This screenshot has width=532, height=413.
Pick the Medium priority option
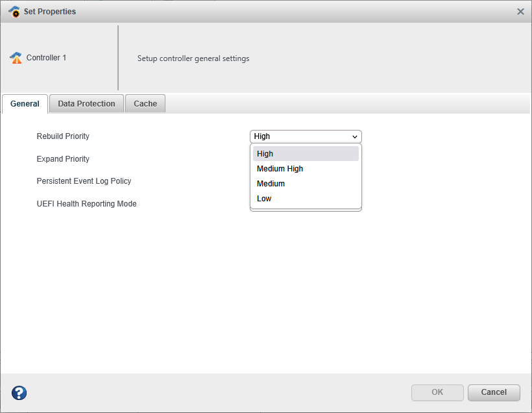306,184
